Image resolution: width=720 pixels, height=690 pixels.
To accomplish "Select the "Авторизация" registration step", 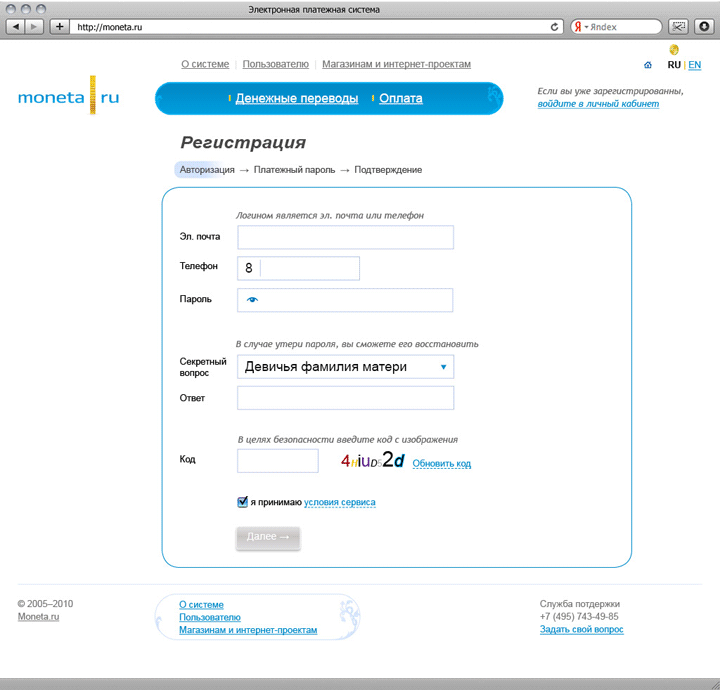I will click(207, 170).
